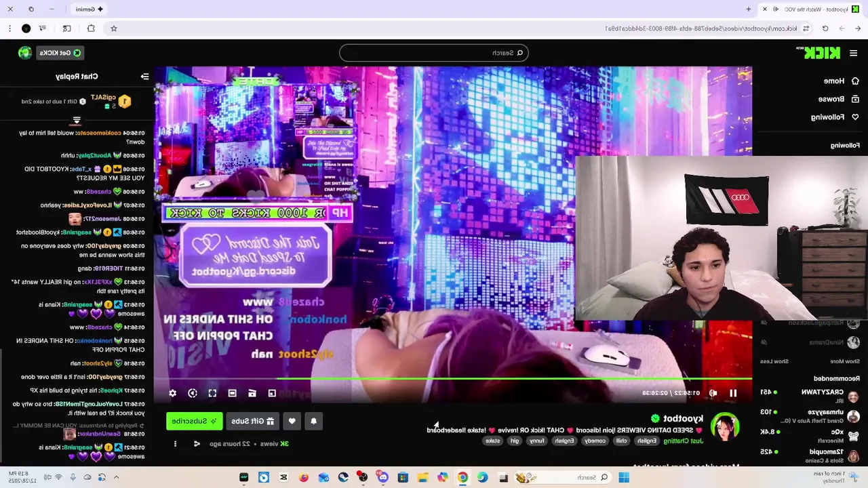Pause the video playback
The height and width of the screenshot is (488, 868).
733,393
